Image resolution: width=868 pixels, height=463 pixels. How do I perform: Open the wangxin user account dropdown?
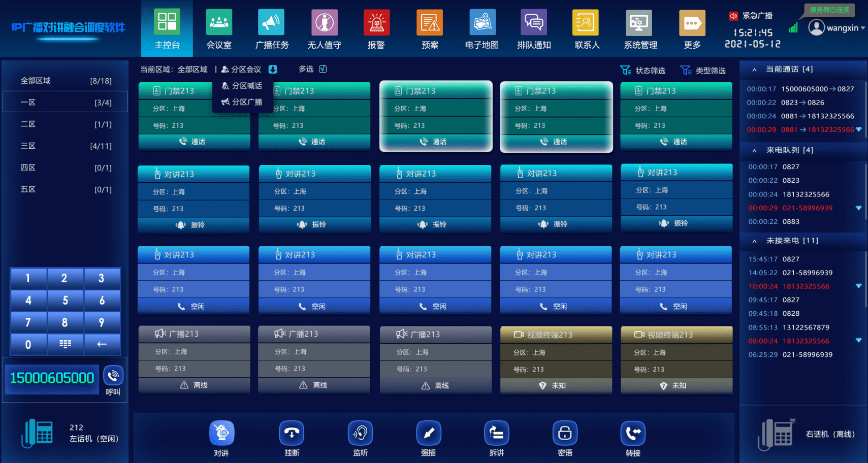tap(837, 27)
